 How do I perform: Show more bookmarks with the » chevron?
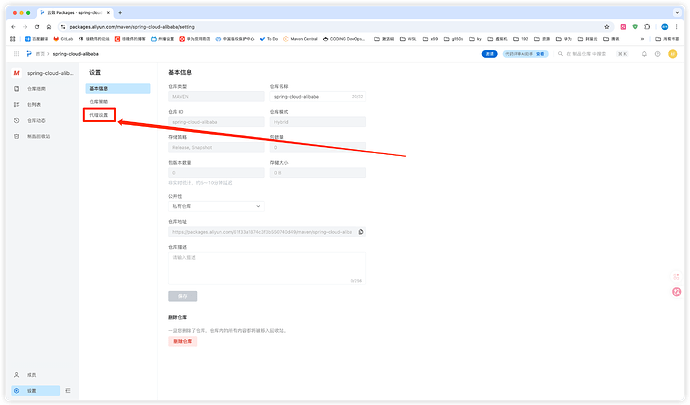tap(642, 39)
